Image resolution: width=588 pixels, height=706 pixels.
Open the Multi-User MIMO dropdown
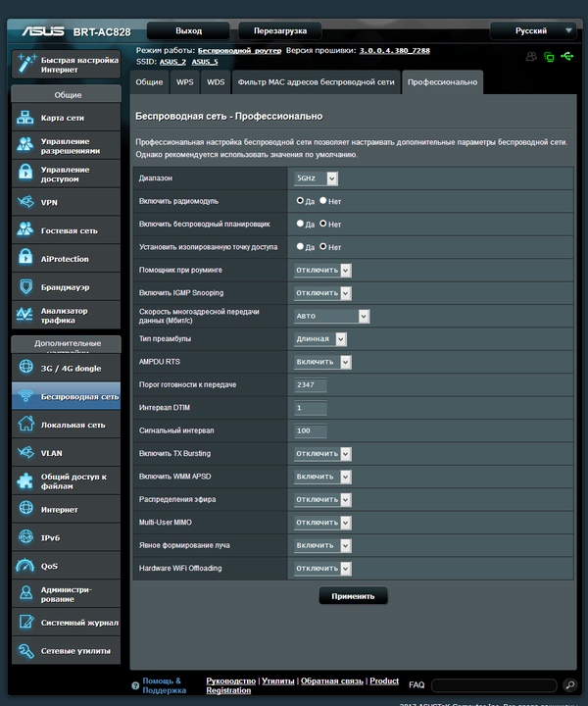322,523
